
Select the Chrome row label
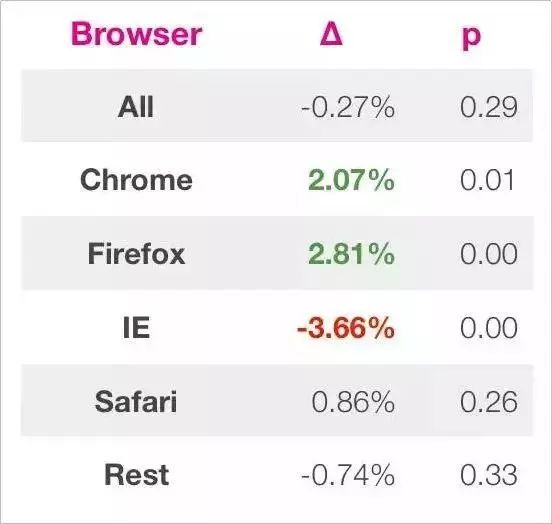[x=136, y=180]
